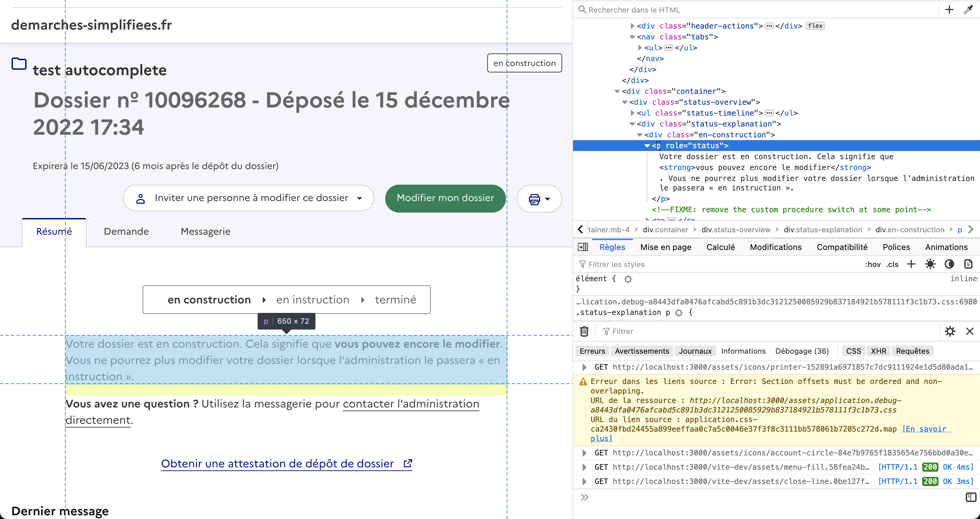Open console settings via the gear icon
This screenshot has height=519, width=980.
[x=950, y=331]
